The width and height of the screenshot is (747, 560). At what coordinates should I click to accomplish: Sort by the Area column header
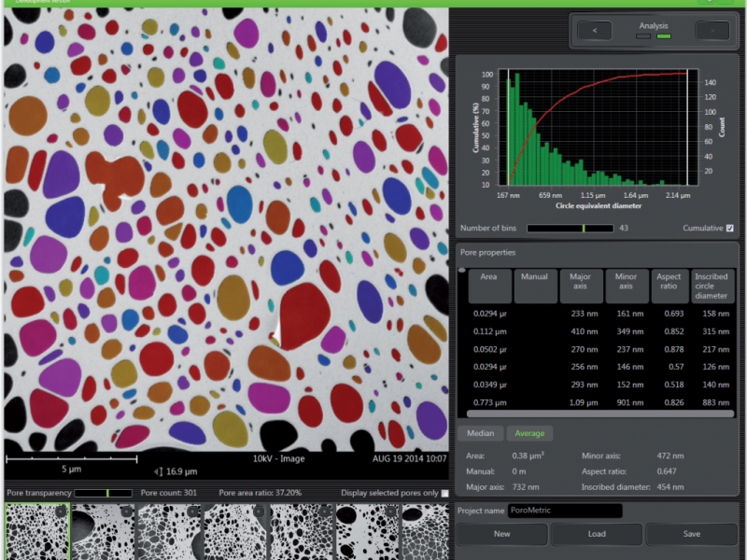489,286
